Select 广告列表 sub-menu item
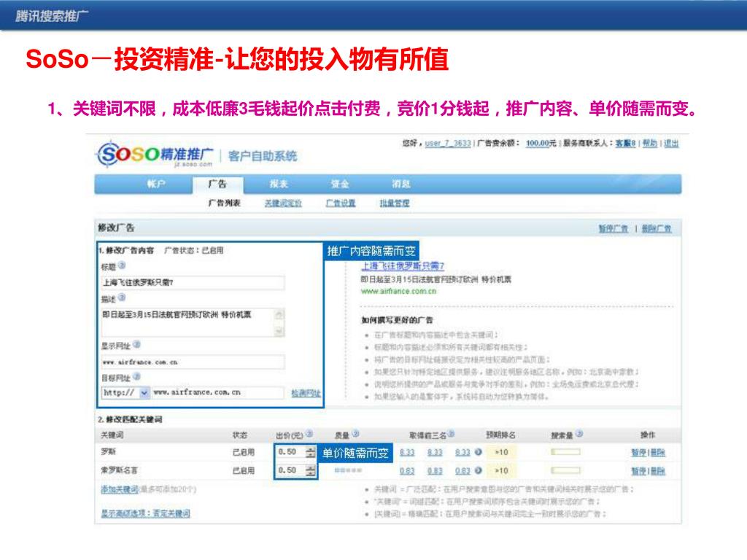The width and height of the screenshot is (747, 560). [x=225, y=203]
